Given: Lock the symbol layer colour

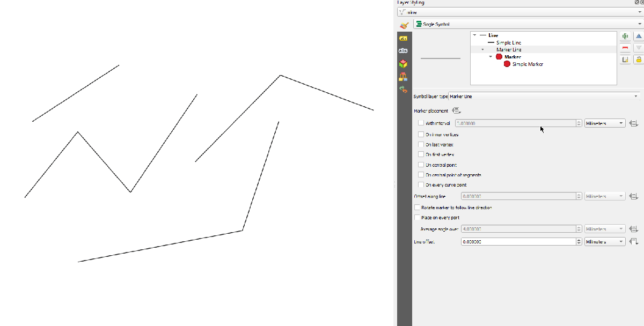Looking at the screenshot, I should pos(639,60).
